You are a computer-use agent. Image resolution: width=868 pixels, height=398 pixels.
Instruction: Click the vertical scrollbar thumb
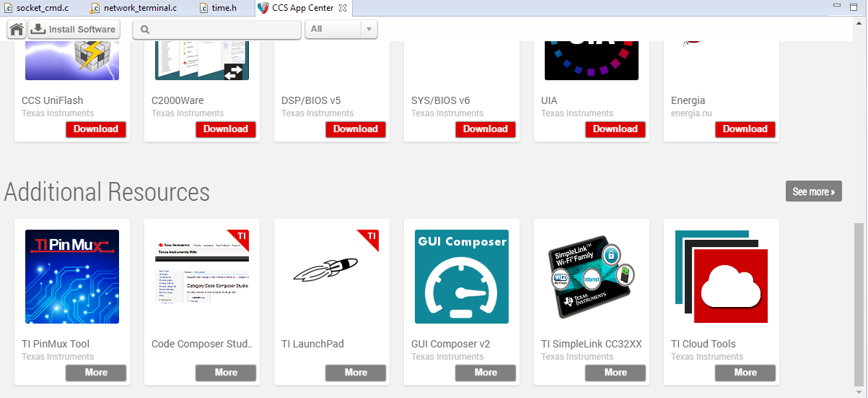tap(859, 305)
